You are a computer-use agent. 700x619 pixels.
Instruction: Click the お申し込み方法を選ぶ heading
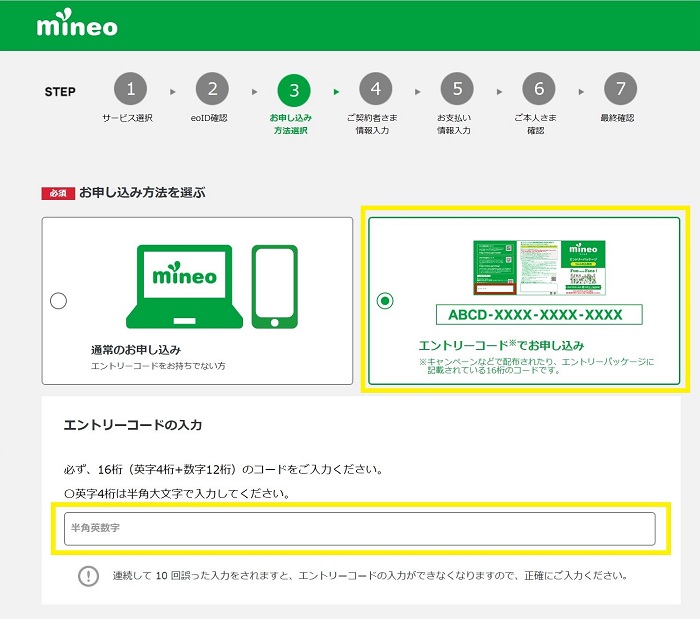142,192
